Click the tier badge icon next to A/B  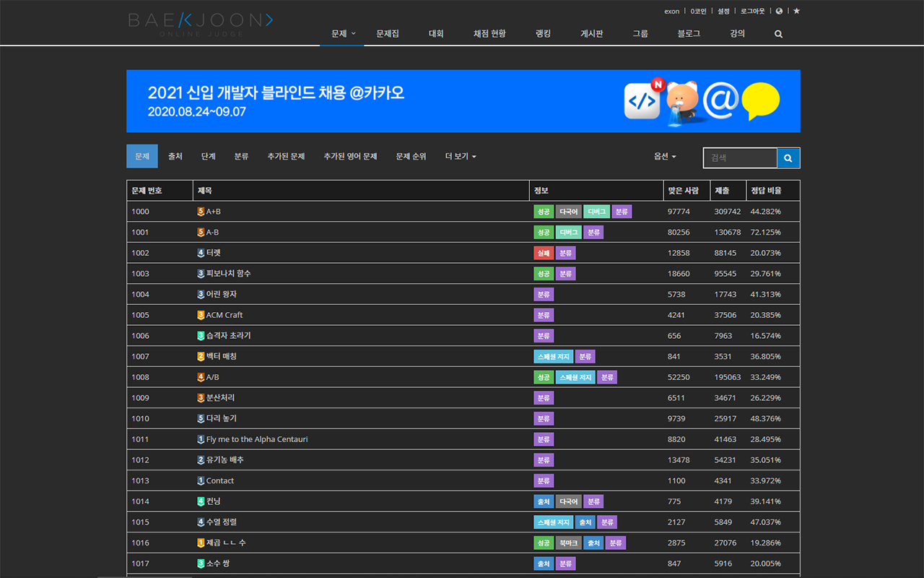pyautogui.click(x=201, y=377)
